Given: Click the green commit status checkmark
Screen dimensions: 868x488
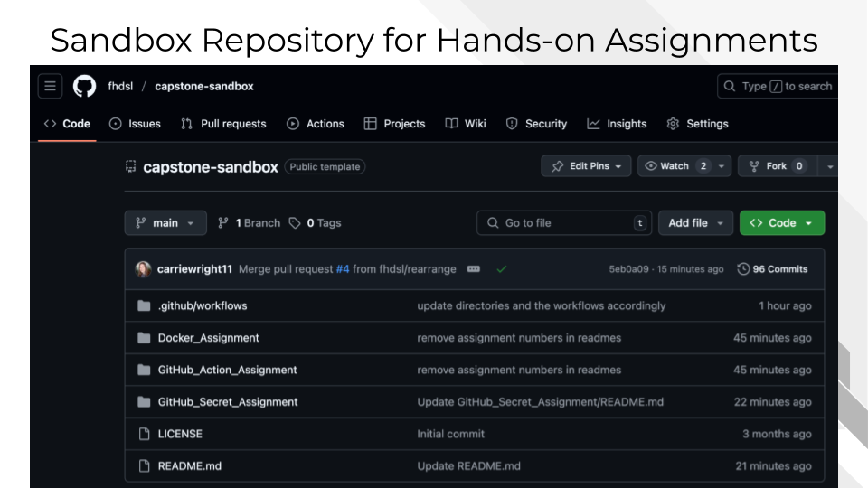Looking at the screenshot, I should [x=502, y=269].
